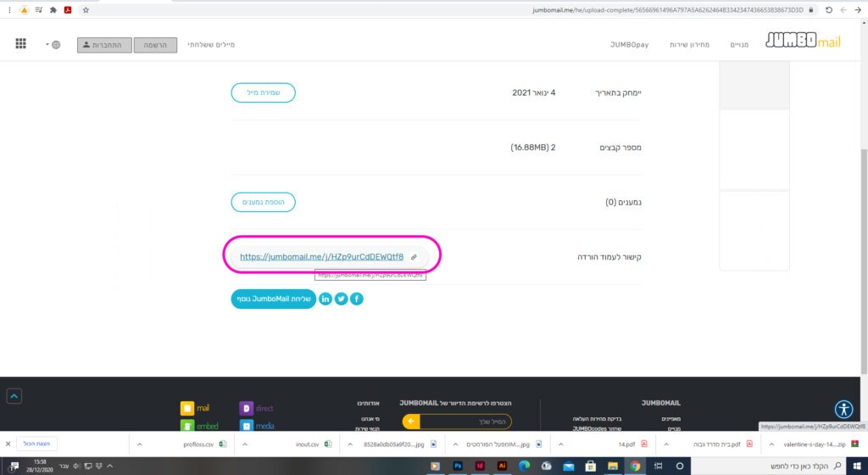Image resolution: width=868 pixels, height=475 pixels.
Task: Click the scroll-to-top arrow button
Action: point(14,396)
